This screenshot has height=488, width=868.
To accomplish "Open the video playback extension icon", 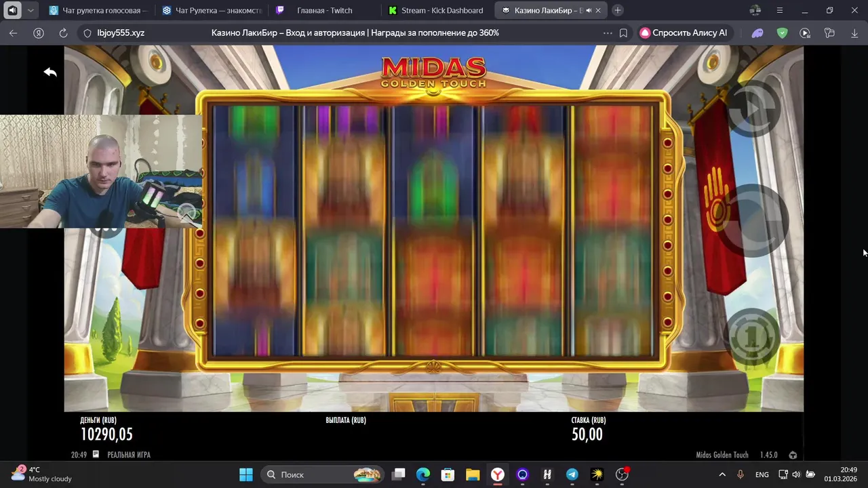I will [805, 33].
